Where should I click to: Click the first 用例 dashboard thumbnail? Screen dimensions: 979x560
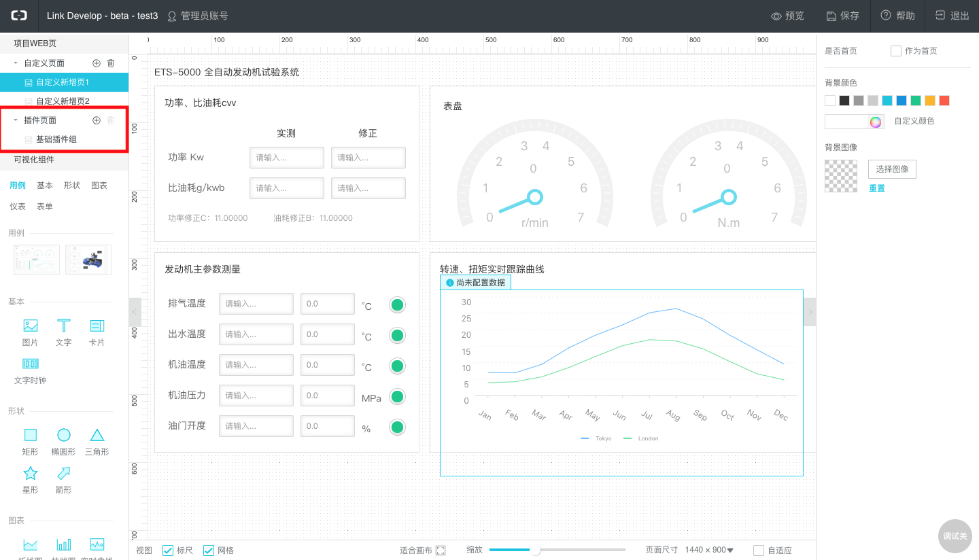point(37,260)
